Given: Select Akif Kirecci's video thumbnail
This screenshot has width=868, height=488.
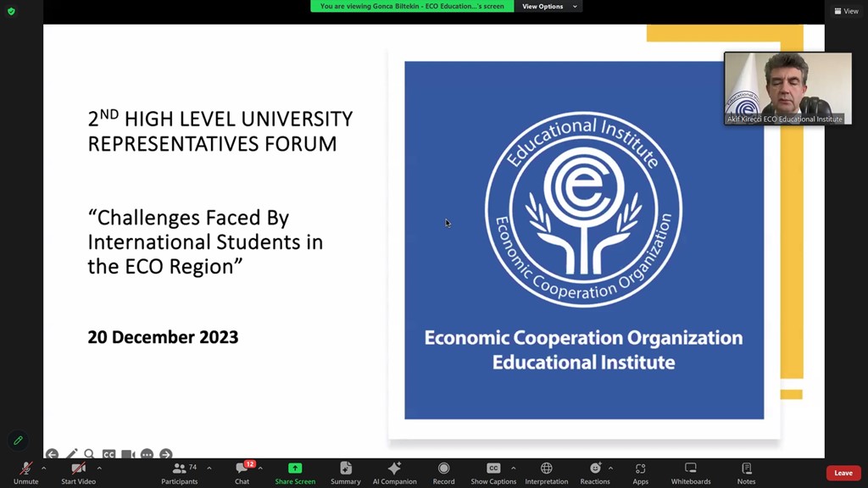Looking at the screenshot, I should pos(787,88).
